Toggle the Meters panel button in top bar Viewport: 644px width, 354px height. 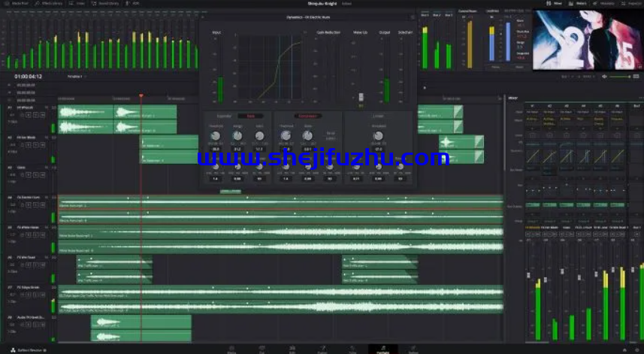(578, 3)
